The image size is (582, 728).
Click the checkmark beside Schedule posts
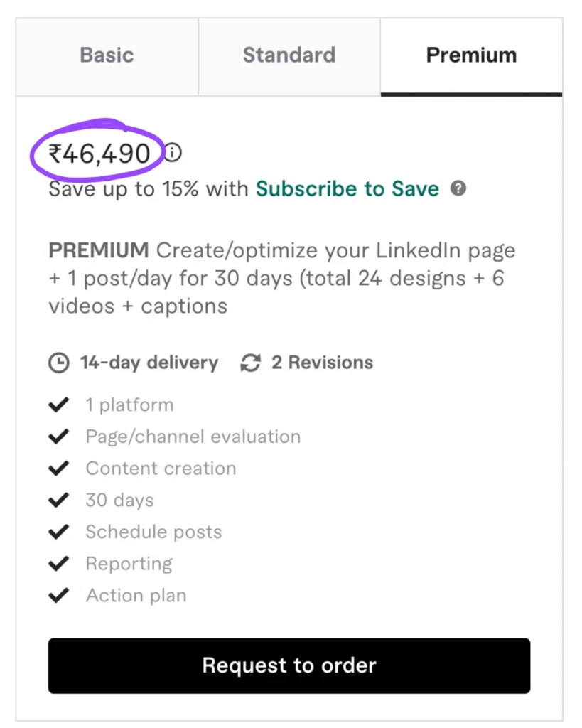(x=58, y=532)
